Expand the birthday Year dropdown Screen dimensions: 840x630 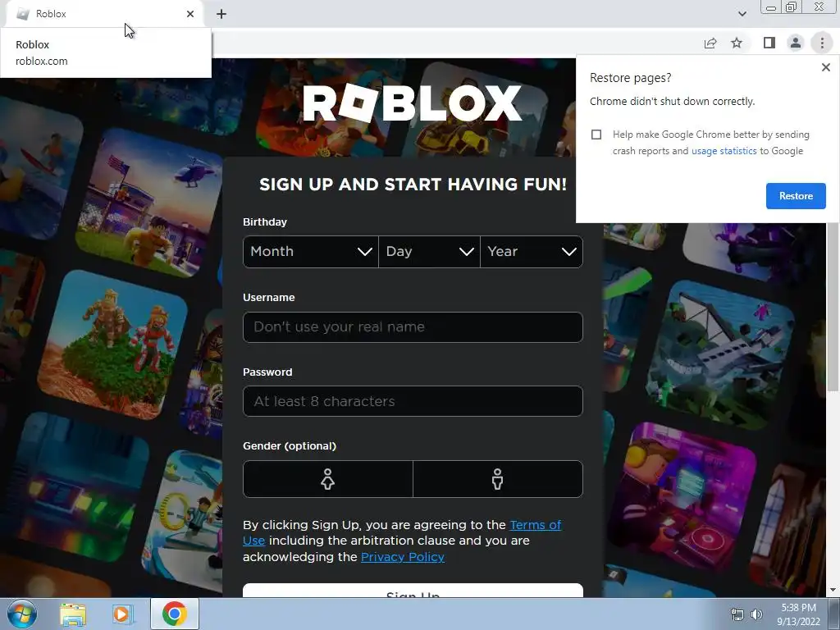point(532,252)
